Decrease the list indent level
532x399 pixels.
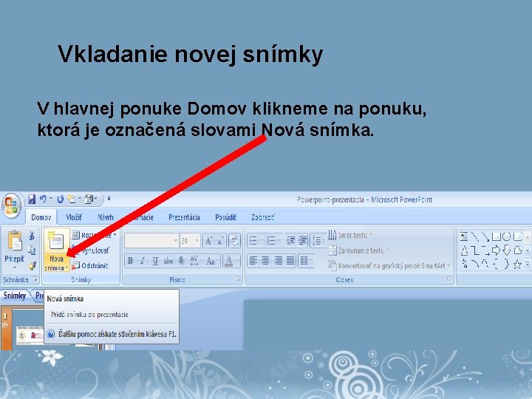tap(290, 241)
